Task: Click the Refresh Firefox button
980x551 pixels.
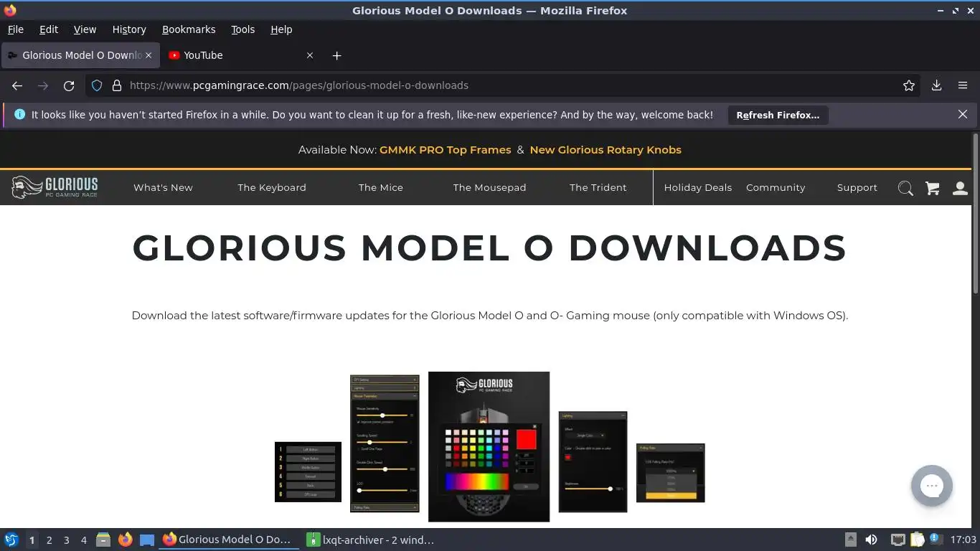Action: point(778,115)
